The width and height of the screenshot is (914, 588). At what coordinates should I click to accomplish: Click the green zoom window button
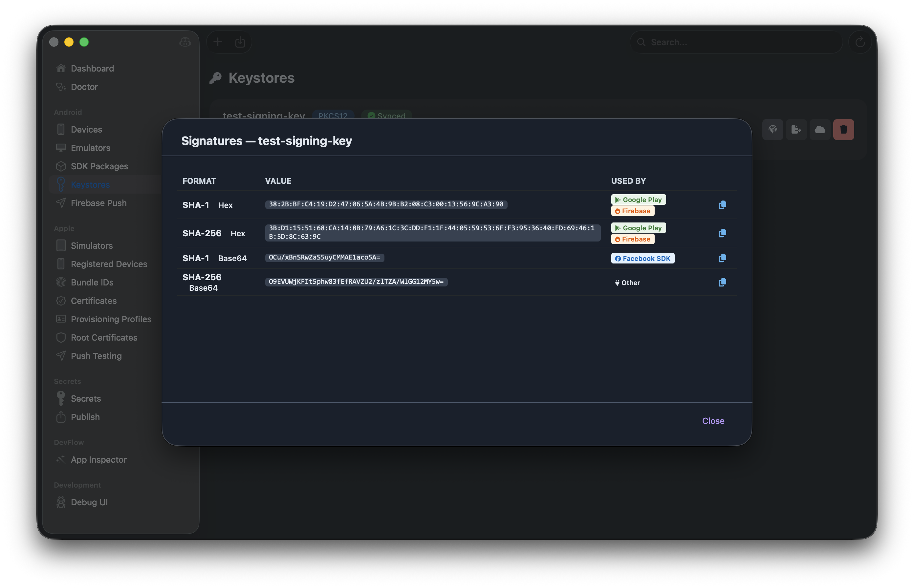84,42
